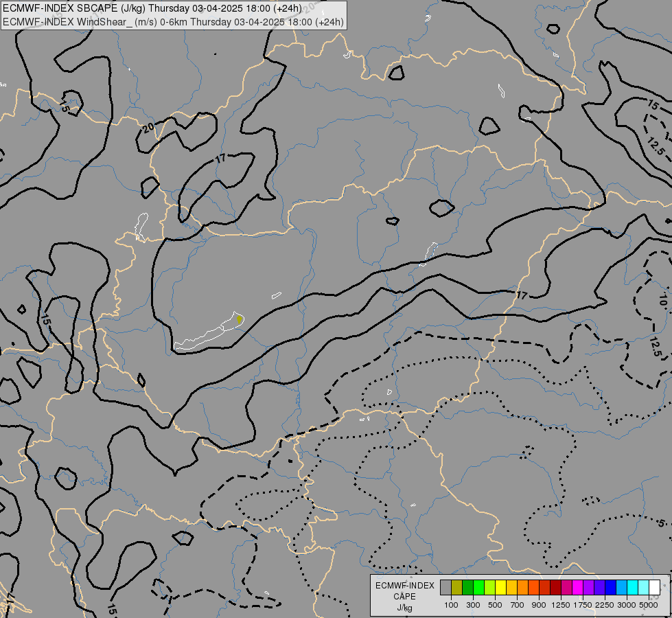Select the red-orange legend swatch
This screenshot has height=618, width=672.
[x=533, y=588]
